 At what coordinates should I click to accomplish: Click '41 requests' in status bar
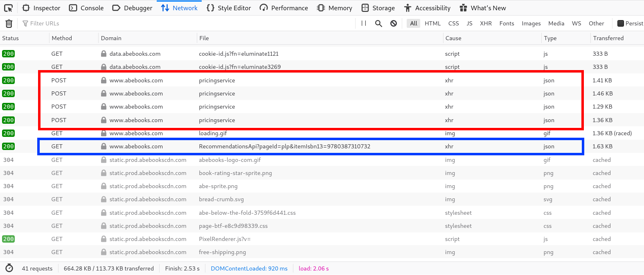pyautogui.click(x=37, y=268)
